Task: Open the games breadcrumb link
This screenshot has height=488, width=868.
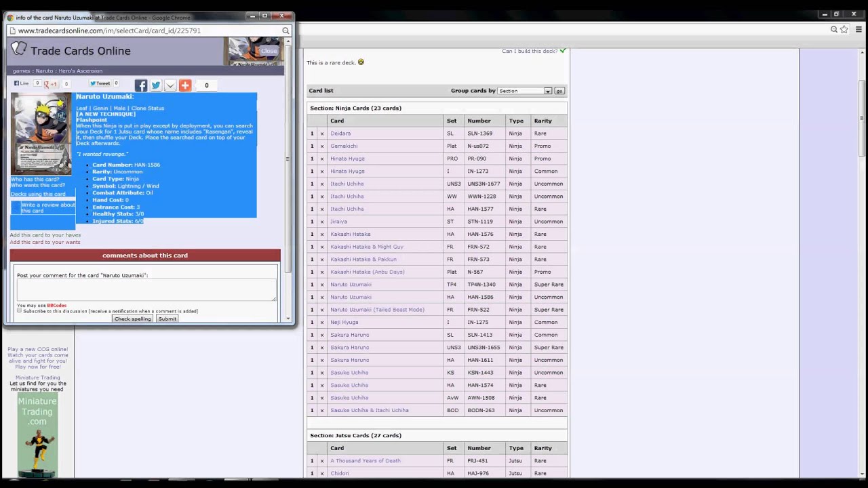Action: (21, 70)
